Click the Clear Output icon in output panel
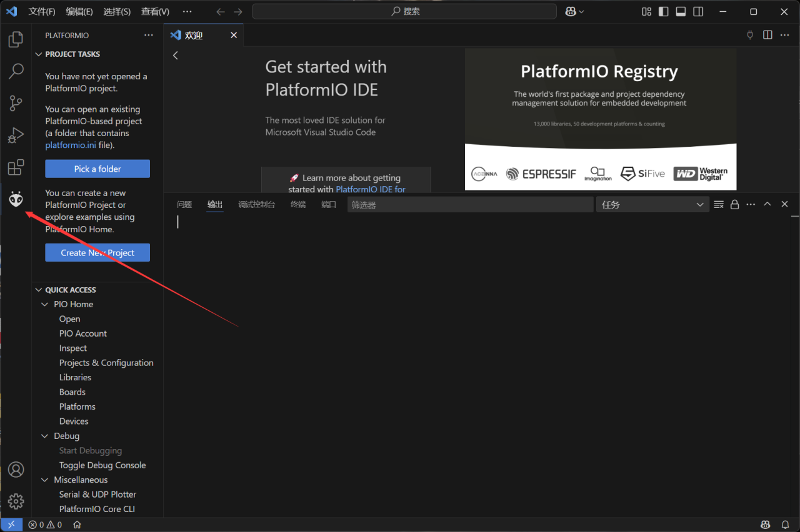 pyautogui.click(x=718, y=204)
